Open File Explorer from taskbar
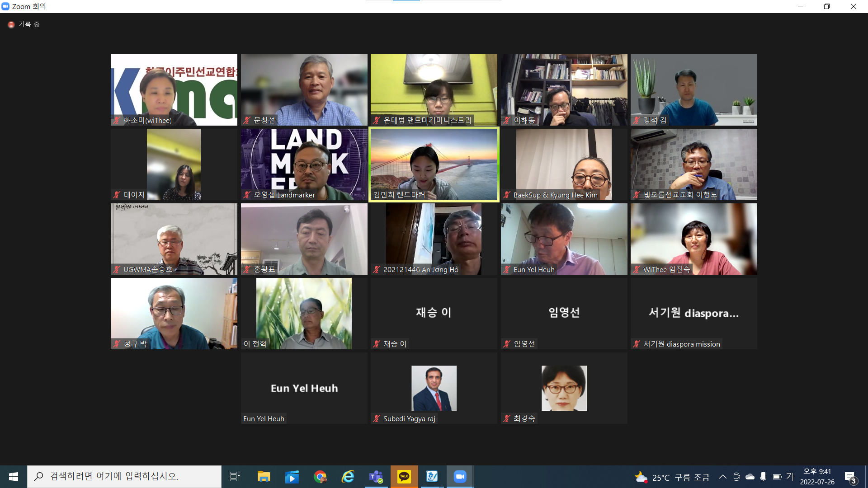 264,477
